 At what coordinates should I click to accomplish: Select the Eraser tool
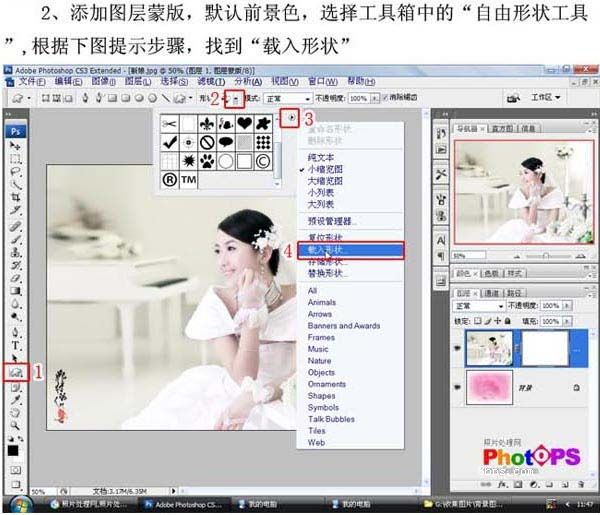[x=15, y=278]
